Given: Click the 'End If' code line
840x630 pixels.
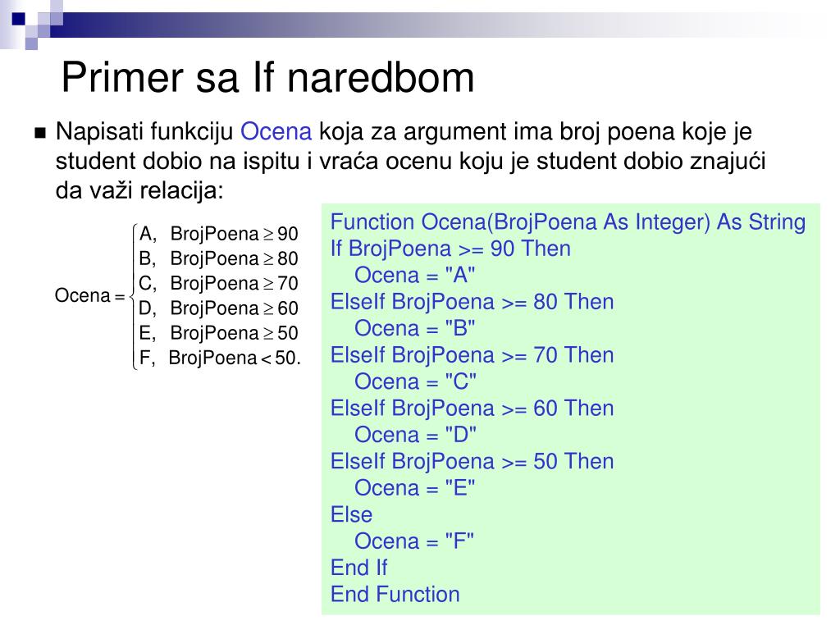Looking at the screenshot, I should pos(358,568).
